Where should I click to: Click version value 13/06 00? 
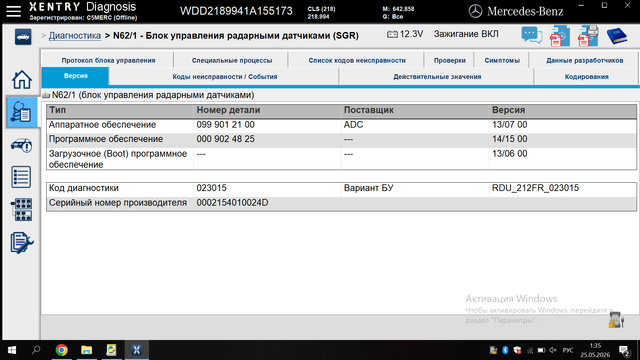pos(509,154)
